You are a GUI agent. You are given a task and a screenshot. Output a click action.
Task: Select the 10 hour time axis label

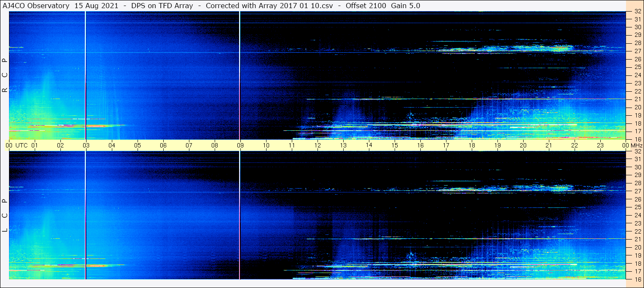(266, 145)
